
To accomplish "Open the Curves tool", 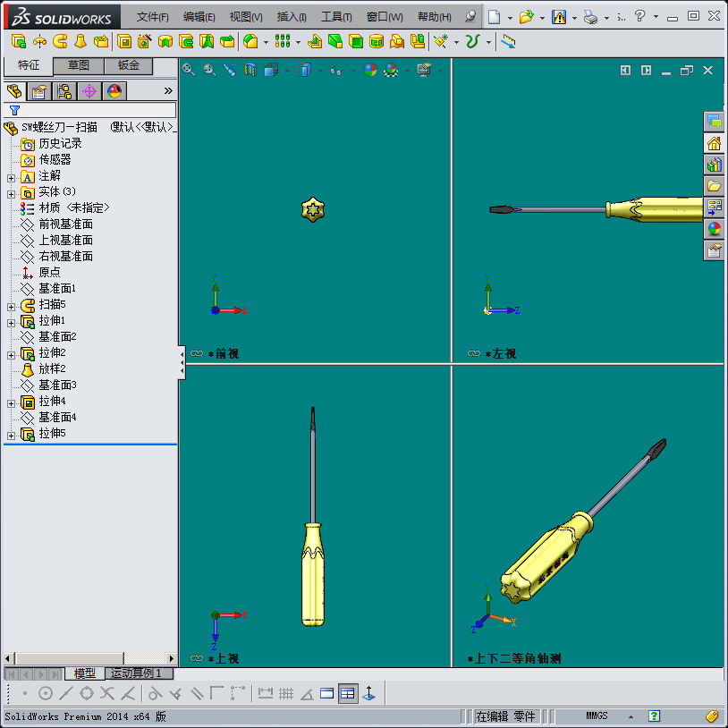I will [x=472, y=42].
